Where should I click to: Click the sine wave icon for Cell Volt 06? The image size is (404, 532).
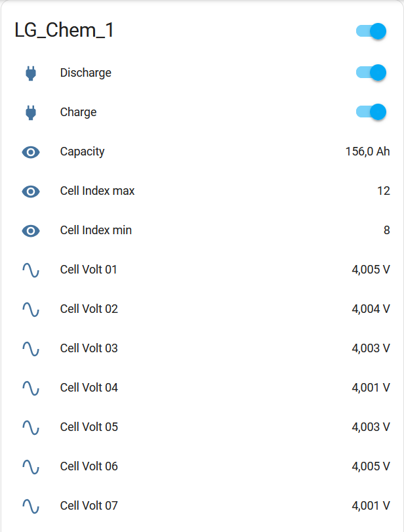31,466
